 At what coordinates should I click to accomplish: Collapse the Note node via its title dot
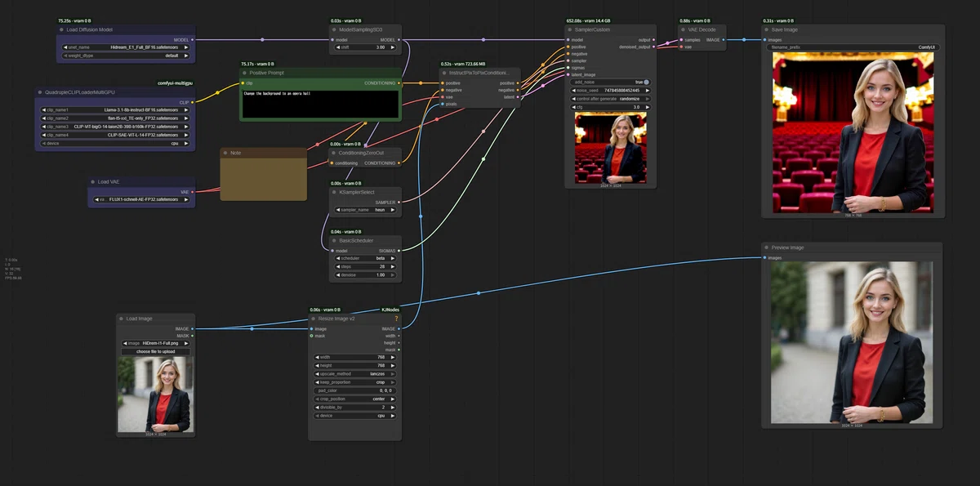click(x=225, y=153)
